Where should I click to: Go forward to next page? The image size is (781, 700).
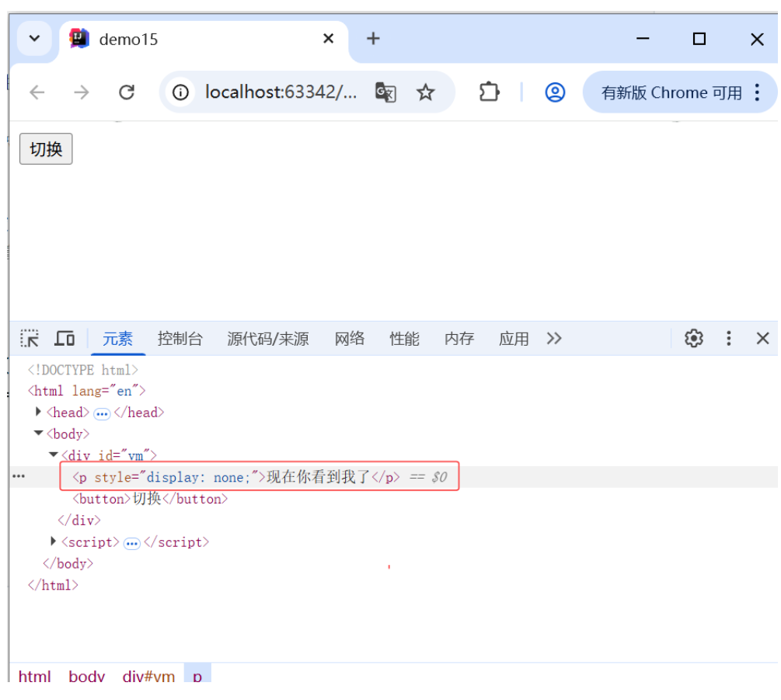(81, 92)
